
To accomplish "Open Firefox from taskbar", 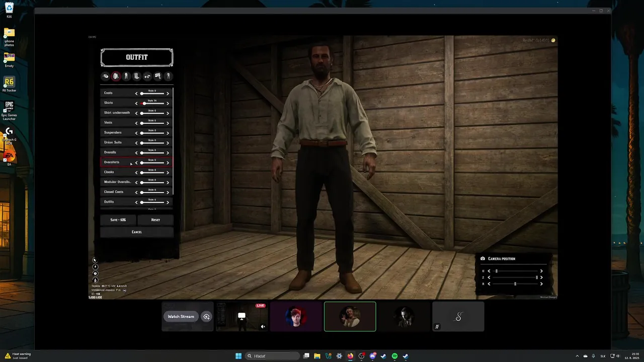I will (x=350, y=356).
